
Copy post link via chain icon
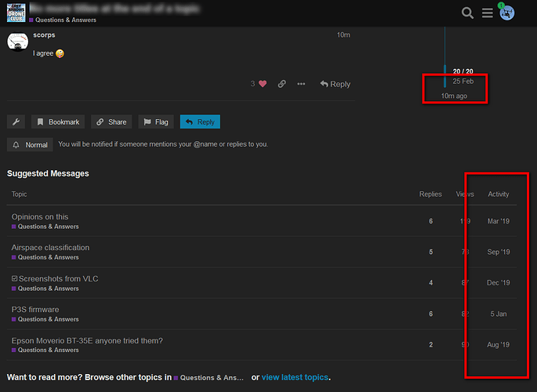pyautogui.click(x=281, y=84)
